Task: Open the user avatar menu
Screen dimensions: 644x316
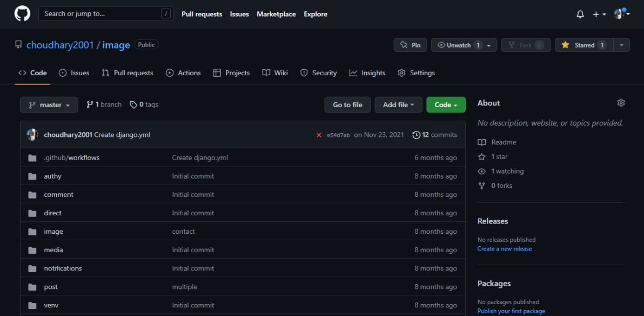Action: [621, 14]
